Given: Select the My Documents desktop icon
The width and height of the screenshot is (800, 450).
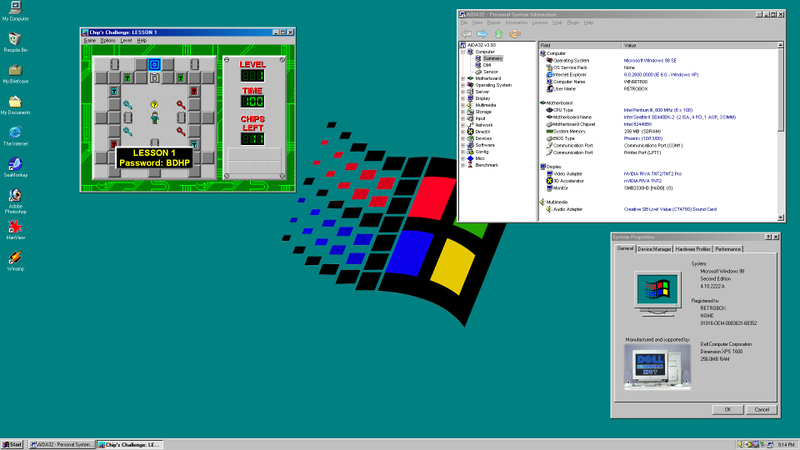Looking at the screenshot, I should tap(15, 105).
